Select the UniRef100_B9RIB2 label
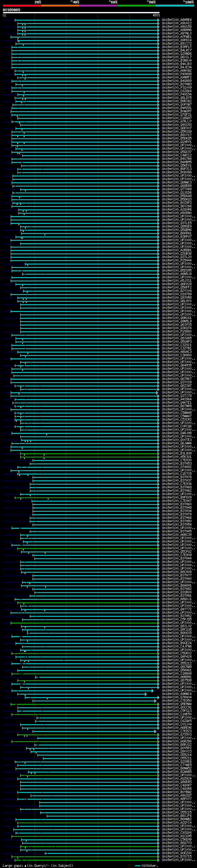 177,101
